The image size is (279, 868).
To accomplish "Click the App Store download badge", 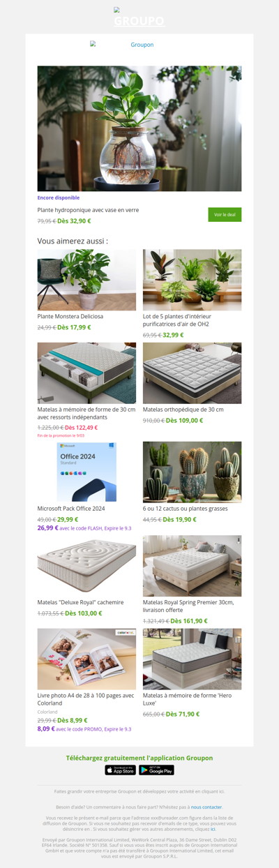I will pos(121,770).
